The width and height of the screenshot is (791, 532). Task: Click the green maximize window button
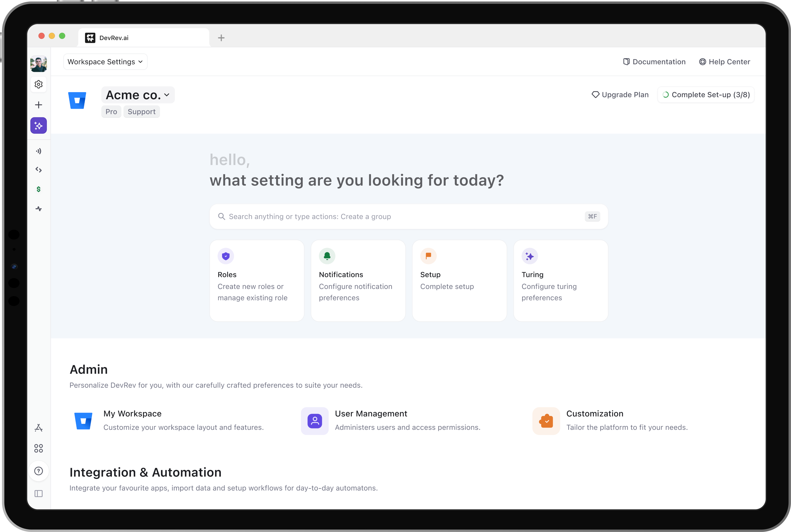pyautogui.click(x=62, y=36)
